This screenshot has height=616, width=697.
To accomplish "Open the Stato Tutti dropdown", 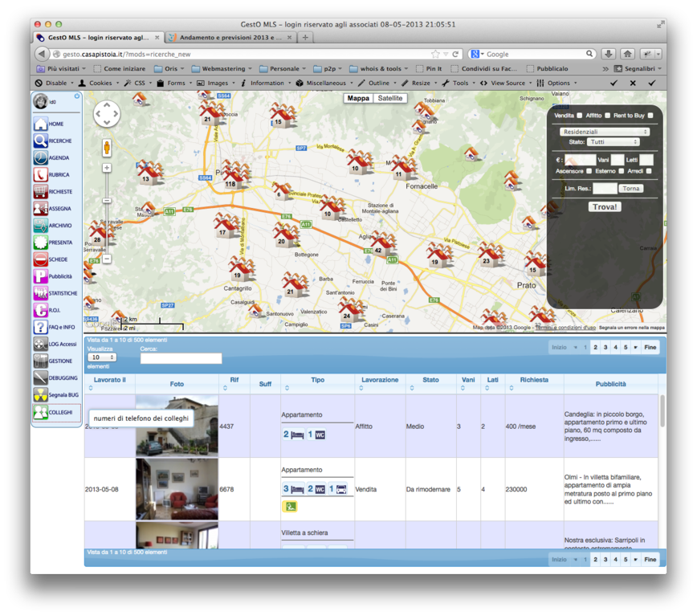I will 613,142.
